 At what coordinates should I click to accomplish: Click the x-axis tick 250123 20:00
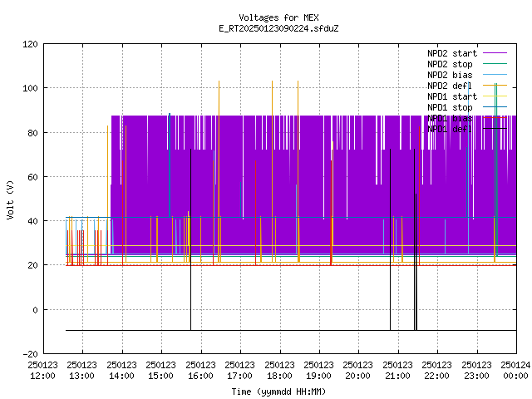tap(358, 371)
